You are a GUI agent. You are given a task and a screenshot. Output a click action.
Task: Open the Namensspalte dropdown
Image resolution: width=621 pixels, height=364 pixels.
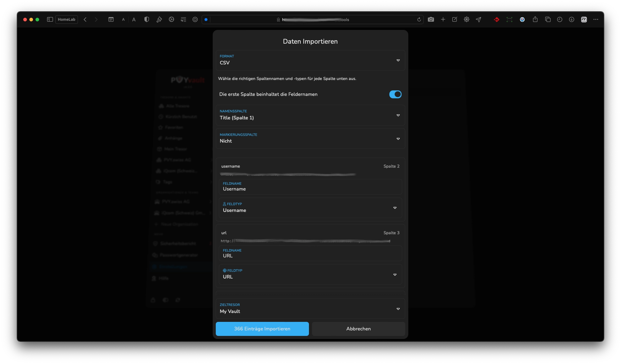click(310, 115)
